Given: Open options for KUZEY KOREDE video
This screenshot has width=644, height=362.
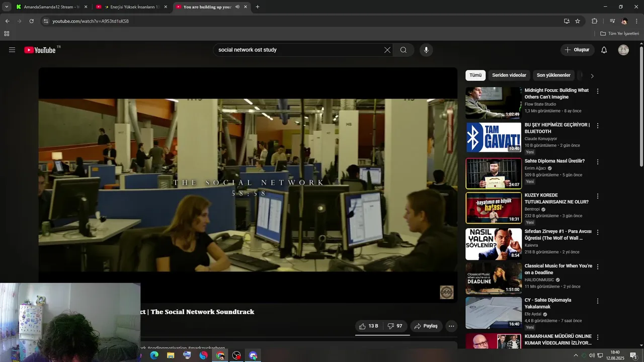Looking at the screenshot, I should [x=598, y=196].
